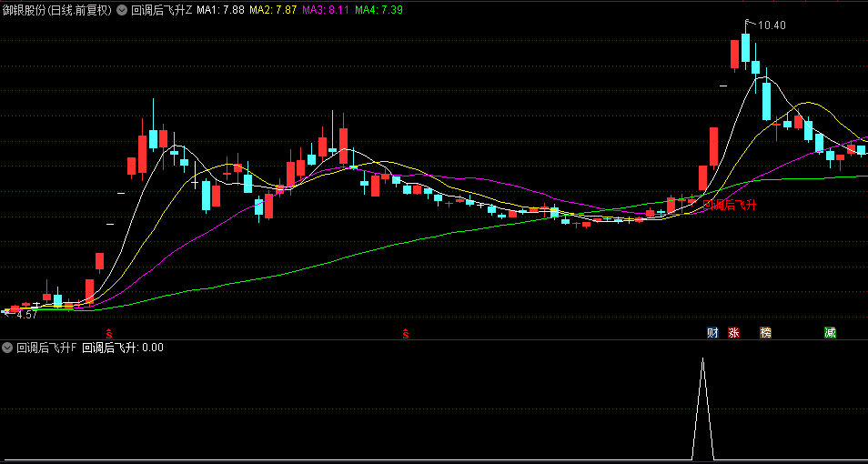Expand the 回调后飞升F sub-panel dropdown arrow
Screen dimensions: 868x464
(7, 348)
